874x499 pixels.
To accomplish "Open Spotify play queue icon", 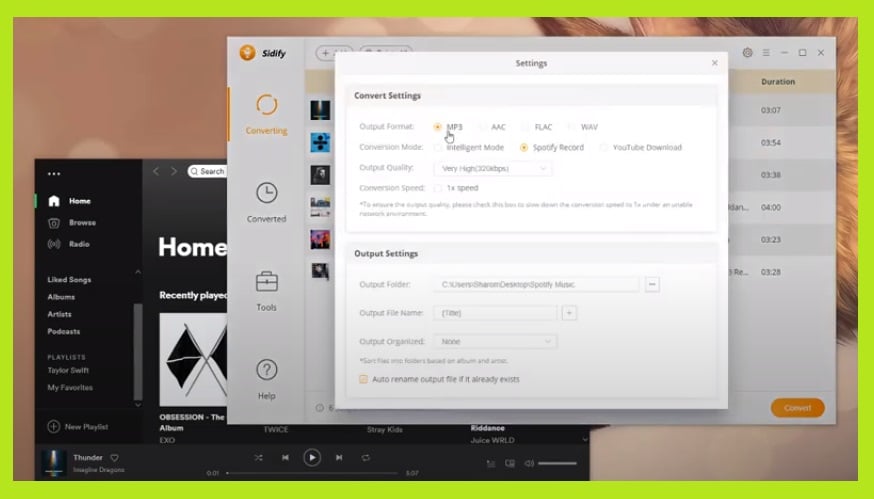I will click(491, 463).
